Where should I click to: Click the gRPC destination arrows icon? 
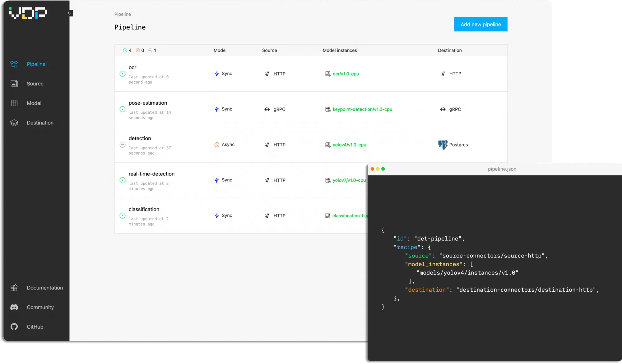pyautogui.click(x=443, y=109)
